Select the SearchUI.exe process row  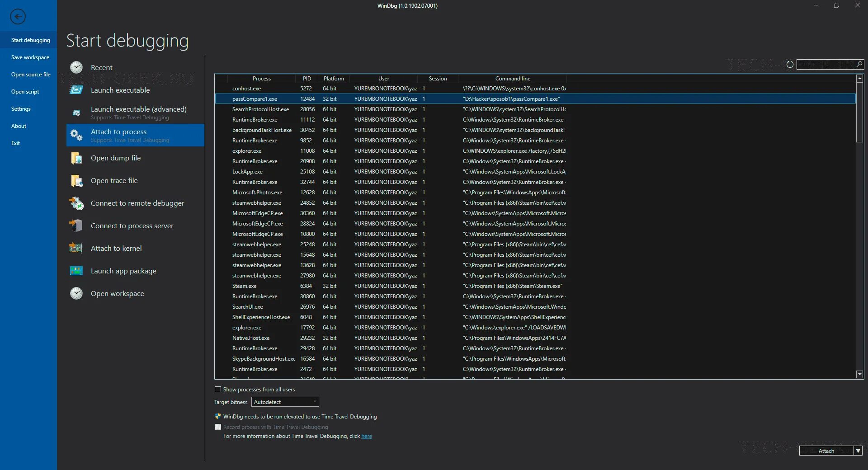pos(535,307)
